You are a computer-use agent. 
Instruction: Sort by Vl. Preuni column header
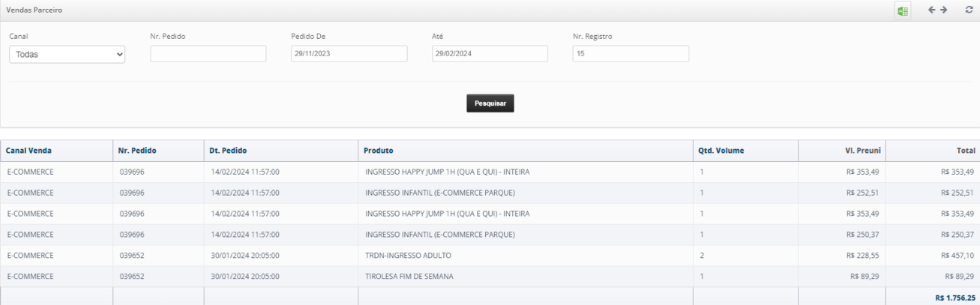[862, 151]
